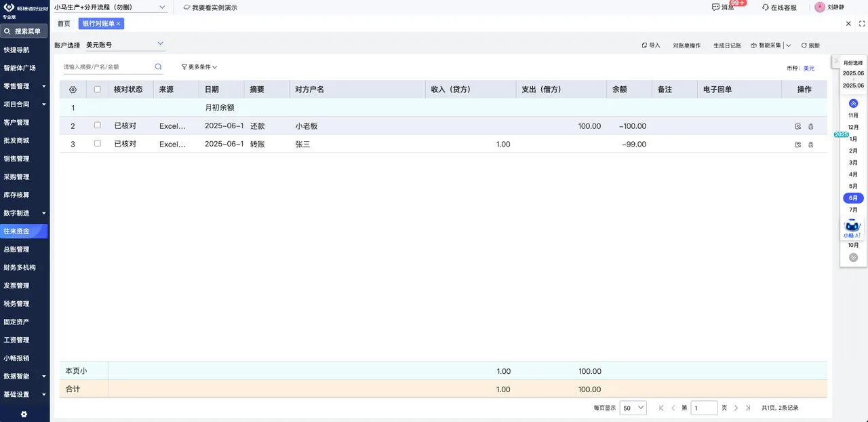Screen dimensions: 868x422
Task: Click the 已核对 status in 张三 row
Action: point(125,144)
